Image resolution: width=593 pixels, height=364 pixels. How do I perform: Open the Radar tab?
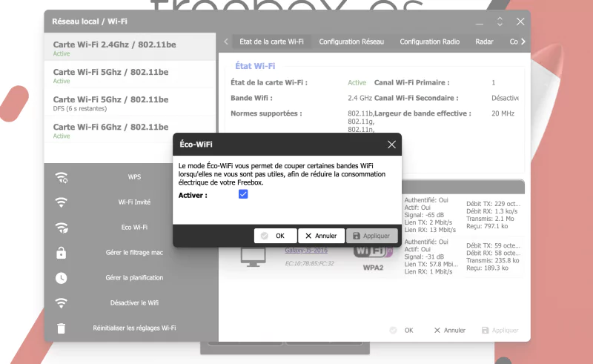(484, 42)
